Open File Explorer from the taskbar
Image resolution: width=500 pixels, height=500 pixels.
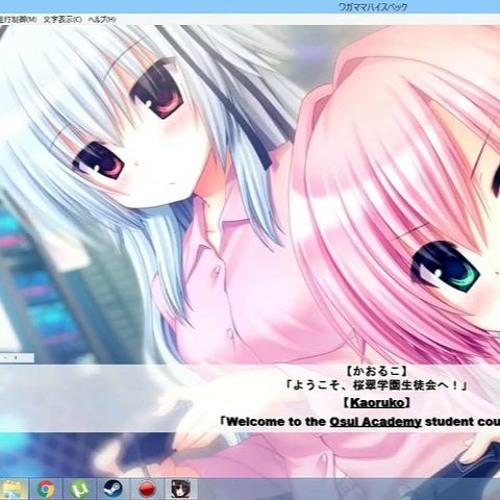tap(13, 489)
